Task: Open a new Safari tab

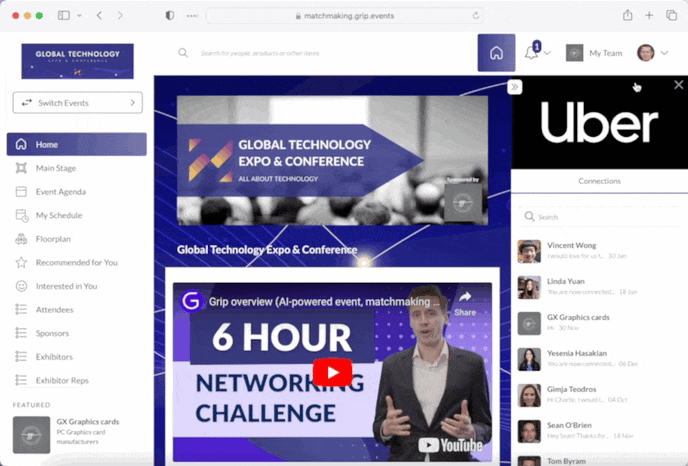Action: pos(649,15)
